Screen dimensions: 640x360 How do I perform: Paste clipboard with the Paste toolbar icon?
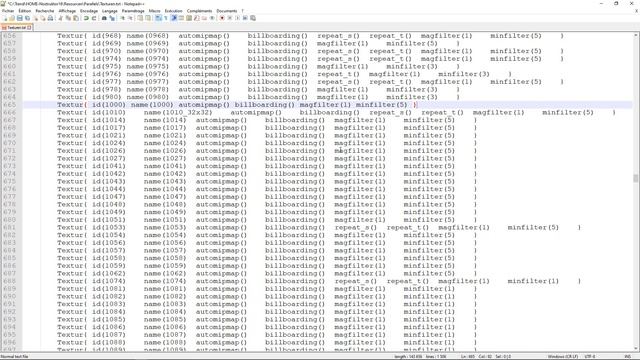point(76,18)
